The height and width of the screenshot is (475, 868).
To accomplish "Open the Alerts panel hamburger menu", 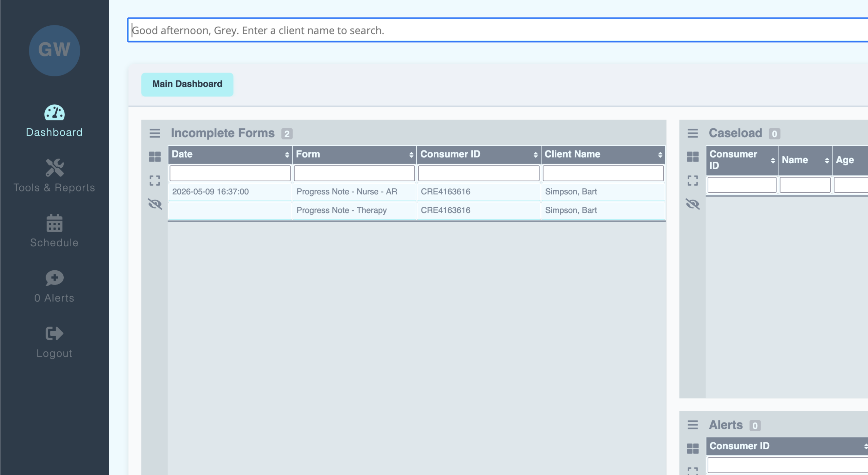I will pos(693,425).
